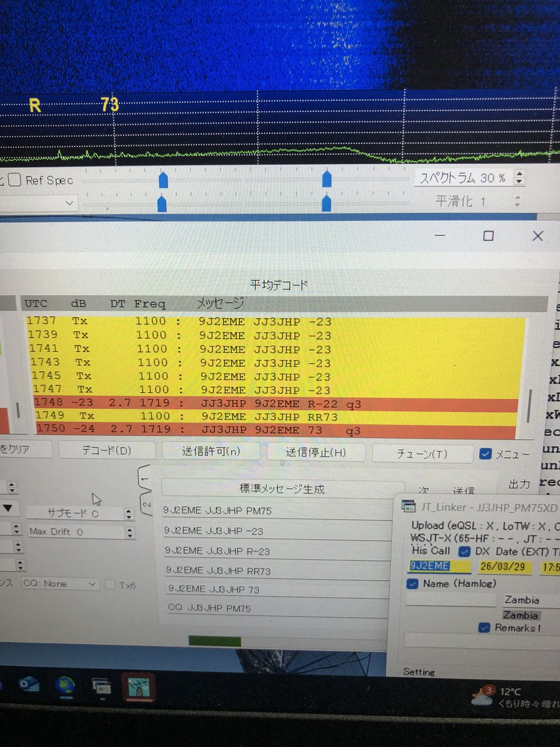Click the His Call field showing 9J2EME
This screenshot has height=747, width=560.
pos(439,566)
